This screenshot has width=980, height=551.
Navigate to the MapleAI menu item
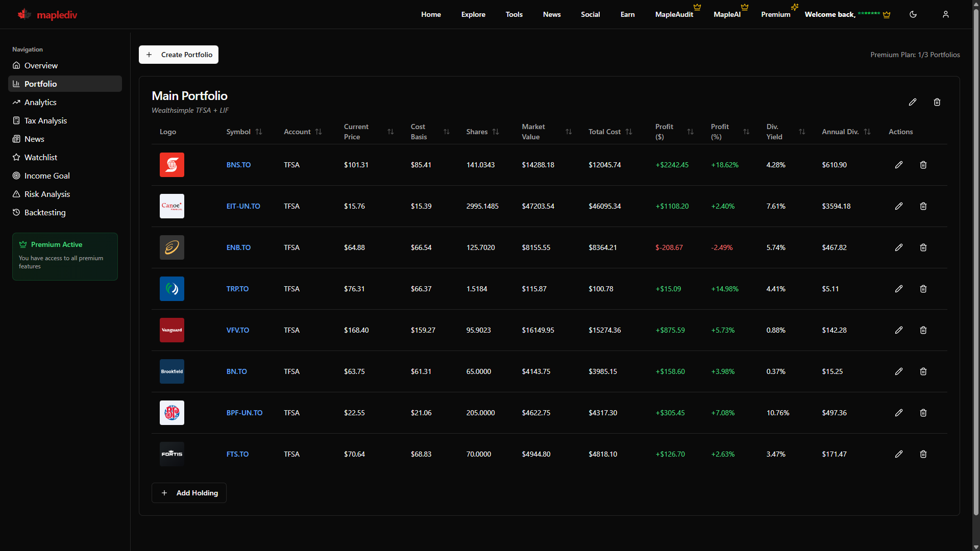(x=727, y=14)
